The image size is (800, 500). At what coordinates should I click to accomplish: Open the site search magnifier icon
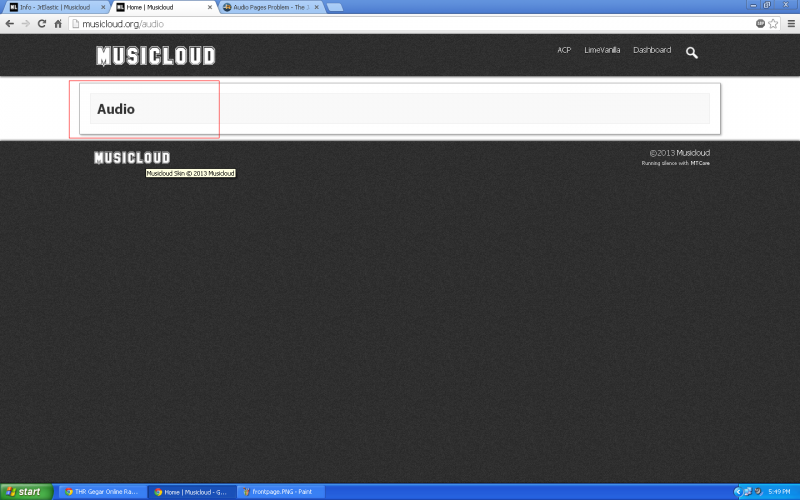pyautogui.click(x=692, y=53)
